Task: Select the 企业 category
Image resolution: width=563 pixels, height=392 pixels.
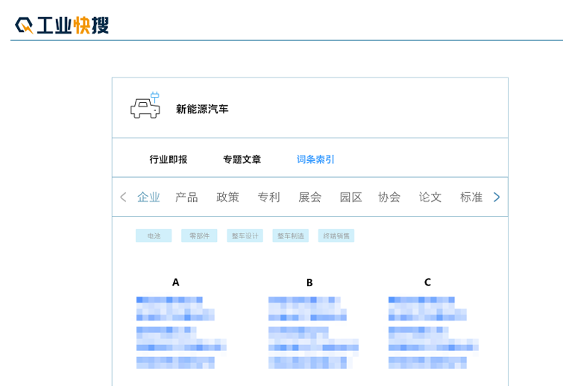Action: coord(148,197)
